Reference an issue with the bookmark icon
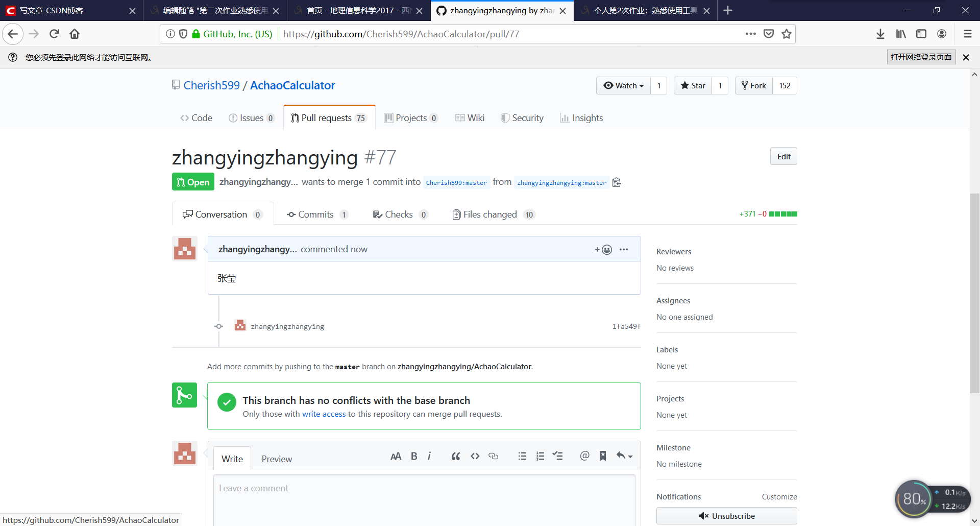 pyautogui.click(x=603, y=456)
